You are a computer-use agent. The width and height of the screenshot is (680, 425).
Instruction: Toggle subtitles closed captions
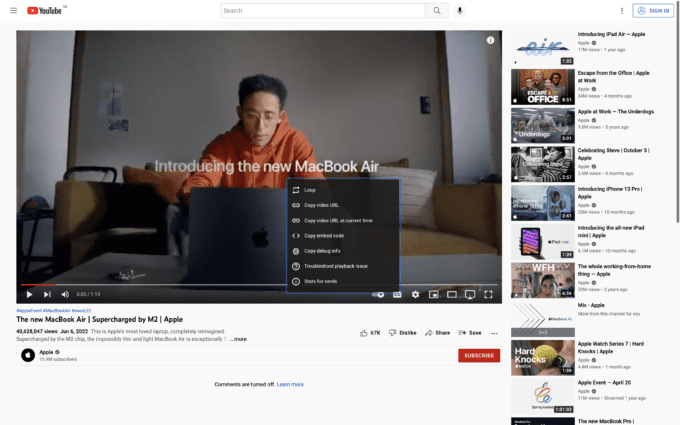point(397,294)
